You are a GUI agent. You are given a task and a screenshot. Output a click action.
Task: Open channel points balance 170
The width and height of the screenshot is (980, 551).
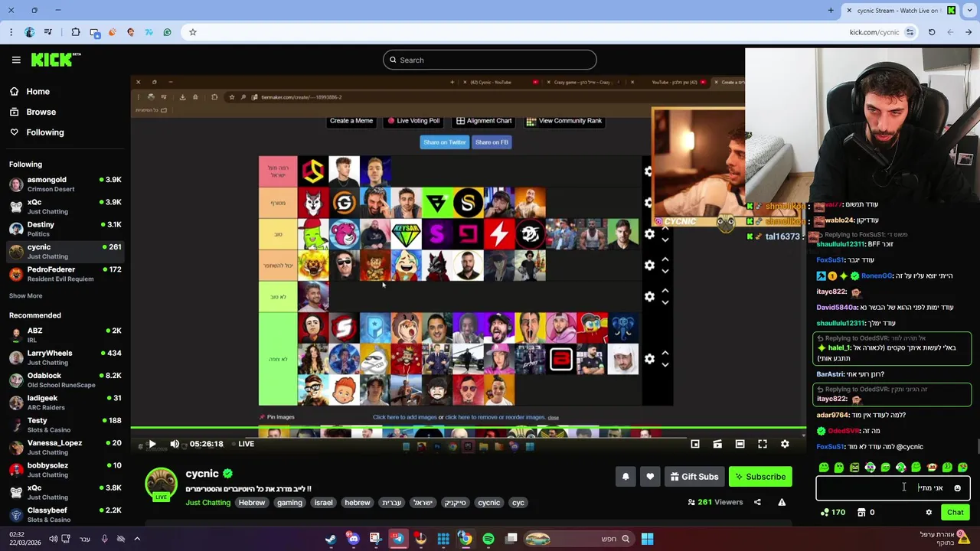click(x=832, y=513)
